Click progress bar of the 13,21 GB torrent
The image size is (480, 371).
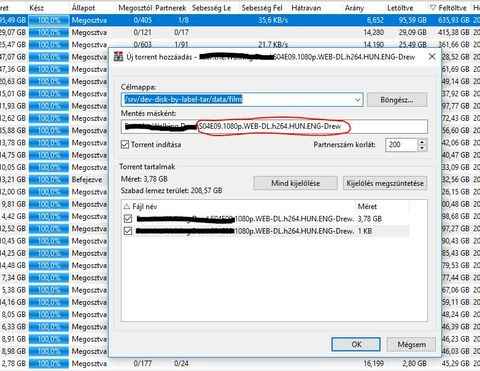(x=49, y=179)
